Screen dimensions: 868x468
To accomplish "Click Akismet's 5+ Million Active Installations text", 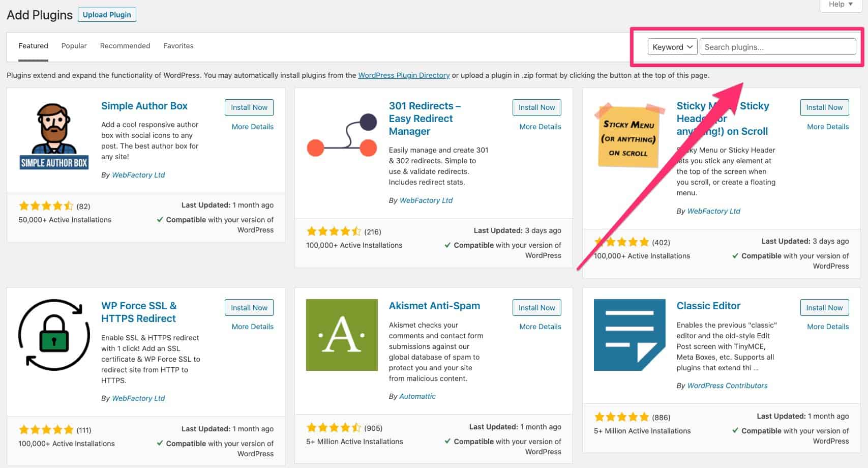I will (354, 442).
